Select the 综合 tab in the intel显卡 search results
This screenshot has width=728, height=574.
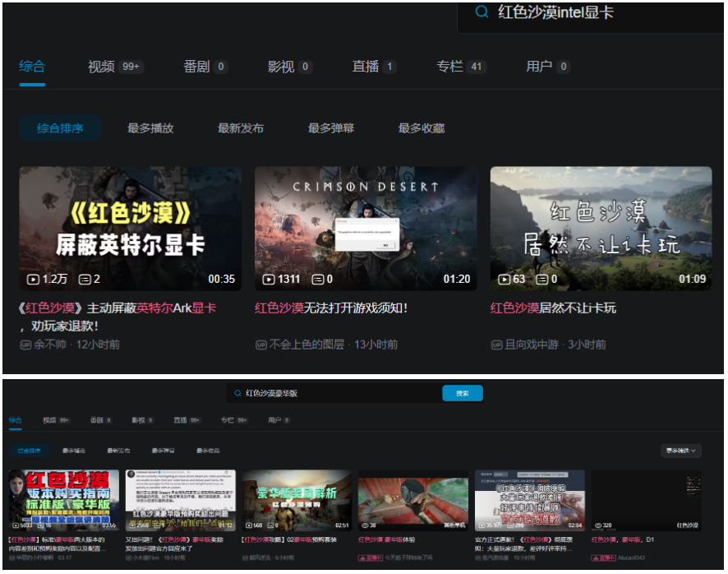32,67
